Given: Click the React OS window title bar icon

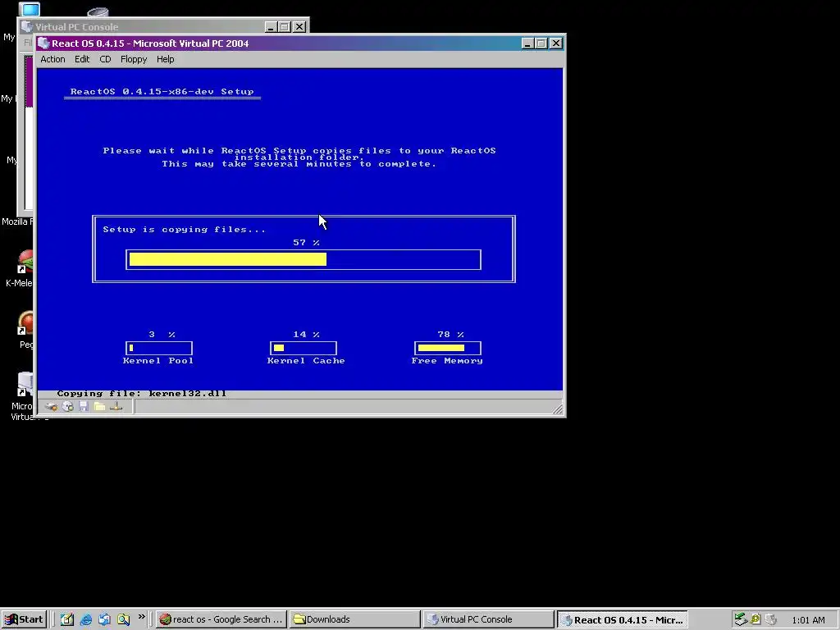Looking at the screenshot, I should (44, 43).
